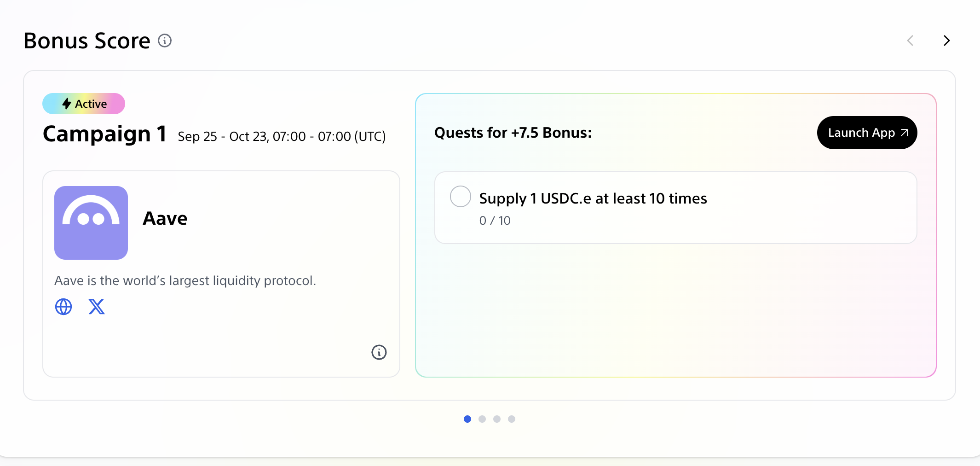
Task: Jump to the third carousel dot
Action: 497,419
